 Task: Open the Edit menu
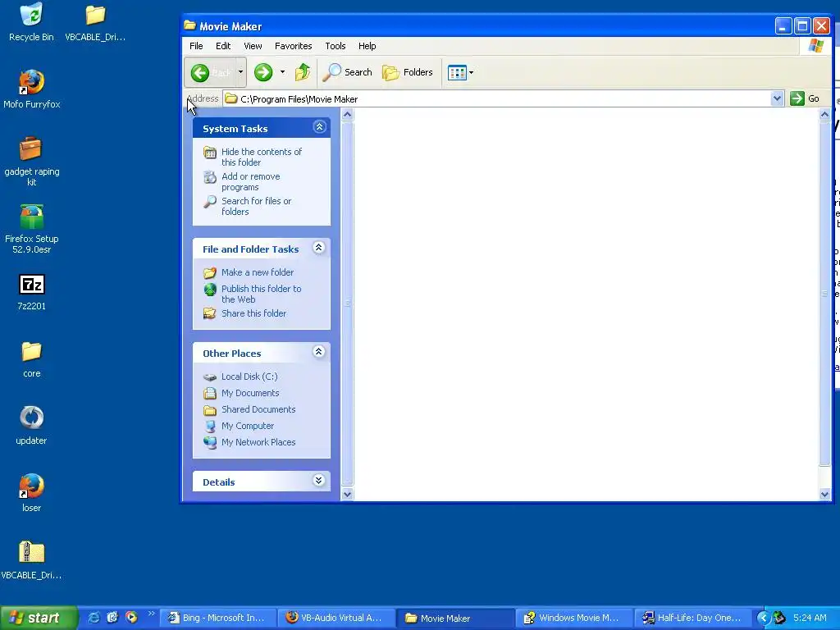pos(223,46)
